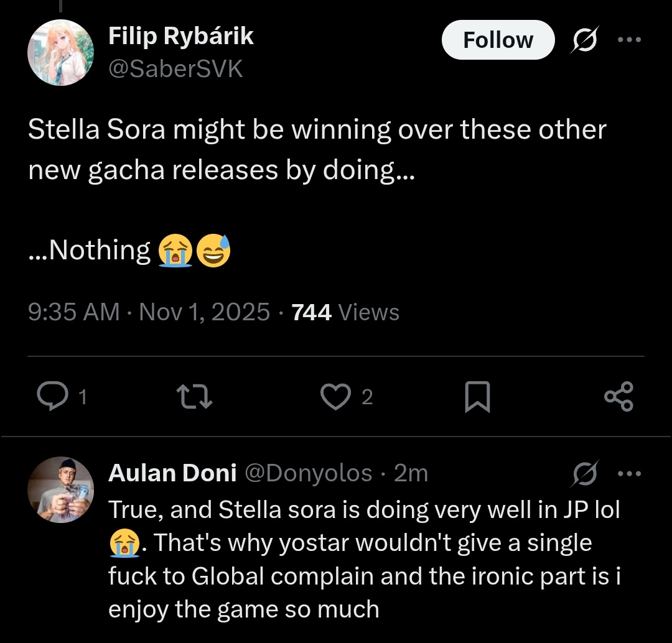Viewport: 672px width, 643px height.
Task: Open more options on Aulan Doni's reply
Action: coord(628,474)
